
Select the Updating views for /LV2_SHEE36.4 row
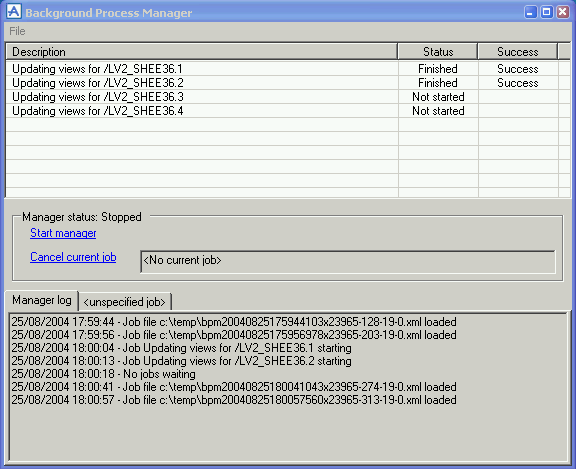[x=282, y=111]
